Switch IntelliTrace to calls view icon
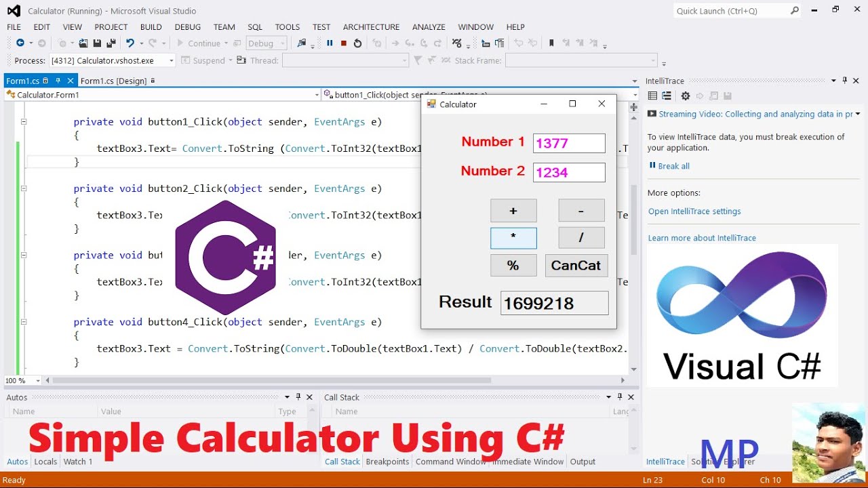Screen dimensions: 868x488 (667, 96)
